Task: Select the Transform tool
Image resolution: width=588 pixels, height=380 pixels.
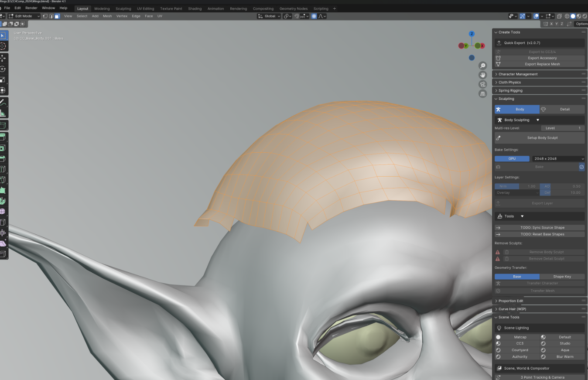Action: [3, 90]
